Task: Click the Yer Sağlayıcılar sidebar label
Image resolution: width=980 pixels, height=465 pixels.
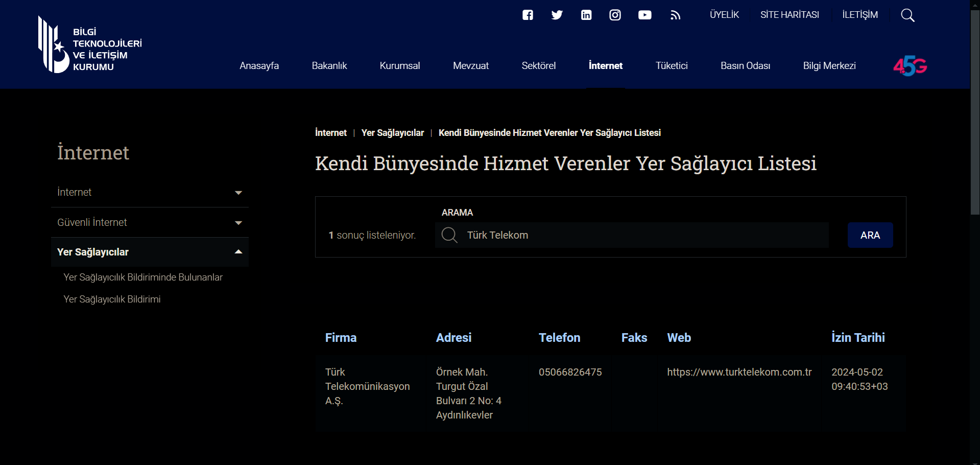Action: [93, 252]
